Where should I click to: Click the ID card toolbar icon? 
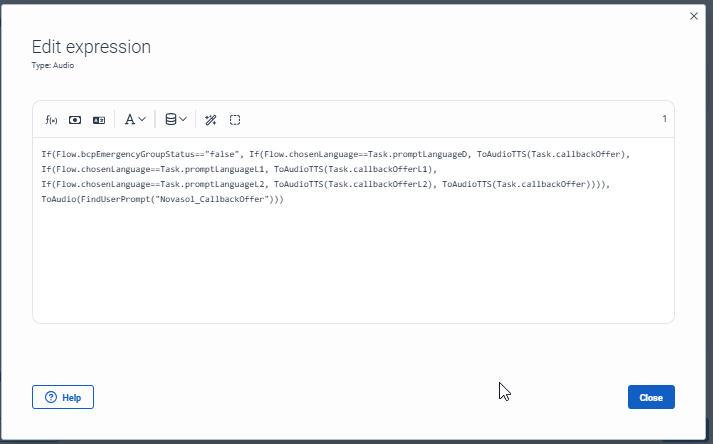pyautogui.click(x=99, y=120)
